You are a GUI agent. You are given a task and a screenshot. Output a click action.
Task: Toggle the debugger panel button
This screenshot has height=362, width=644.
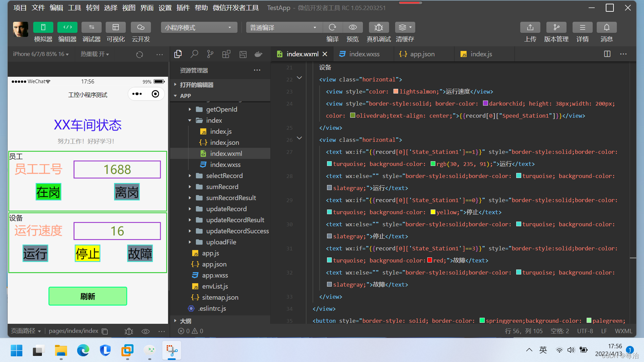point(91,27)
